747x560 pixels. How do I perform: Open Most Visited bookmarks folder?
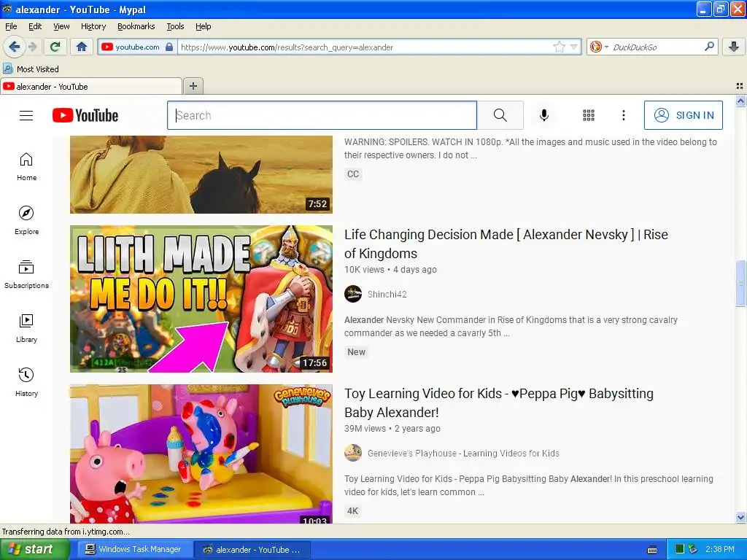point(31,69)
